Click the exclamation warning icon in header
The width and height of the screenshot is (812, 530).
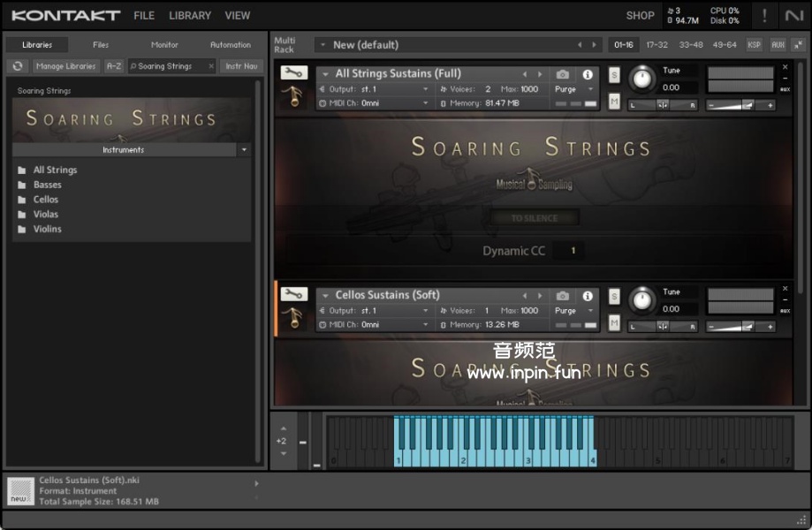(x=764, y=16)
